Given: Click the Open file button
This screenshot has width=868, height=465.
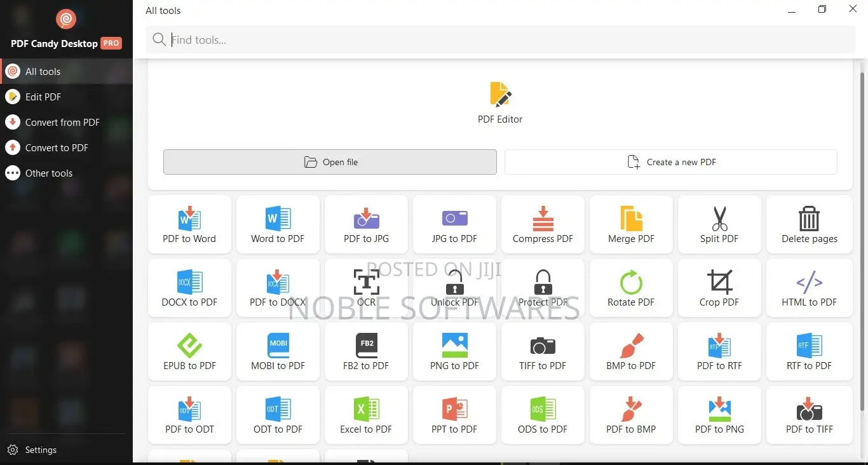Looking at the screenshot, I should [330, 162].
